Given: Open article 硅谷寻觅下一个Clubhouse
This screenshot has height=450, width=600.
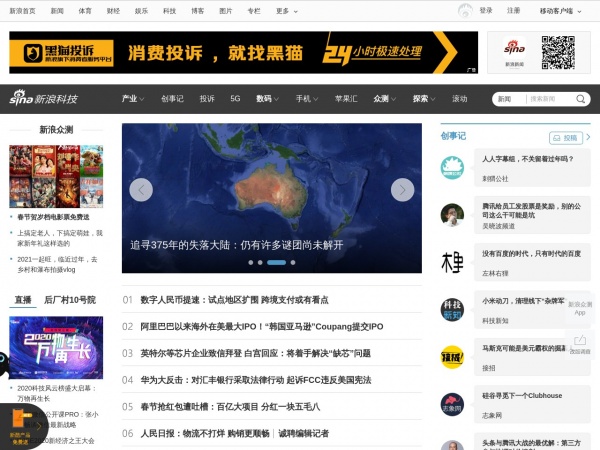Looking at the screenshot, I should [522, 396].
